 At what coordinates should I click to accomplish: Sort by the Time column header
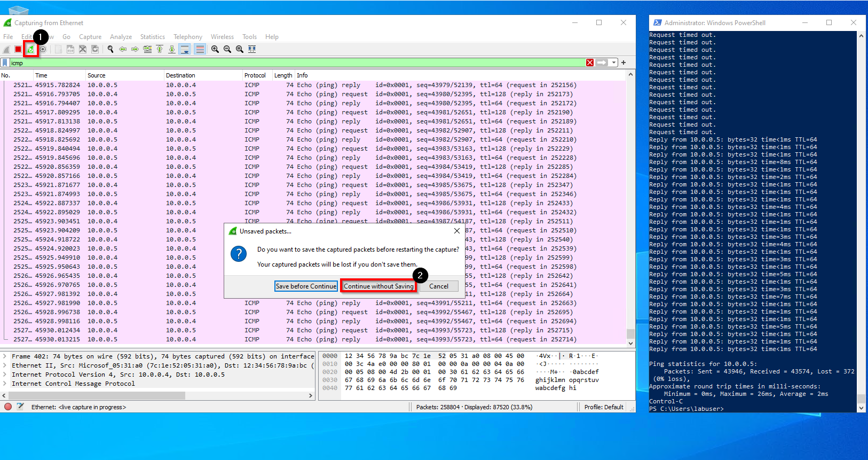coord(59,75)
